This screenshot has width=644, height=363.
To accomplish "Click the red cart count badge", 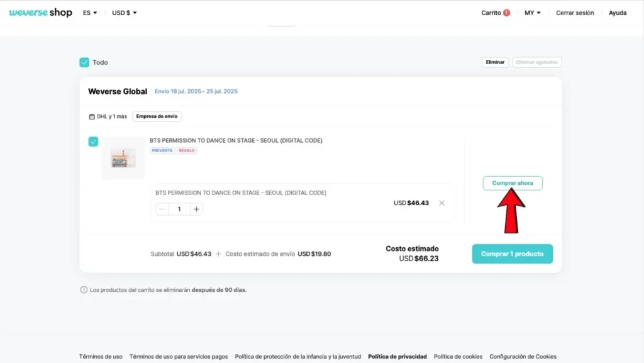I will pyautogui.click(x=506, y=13).
